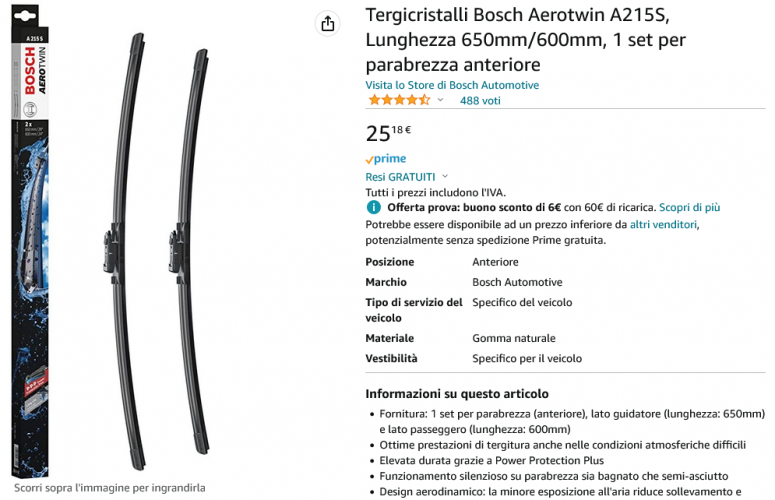
Task: Follow the altri venditori link
Action: click(x=663, y=225)
